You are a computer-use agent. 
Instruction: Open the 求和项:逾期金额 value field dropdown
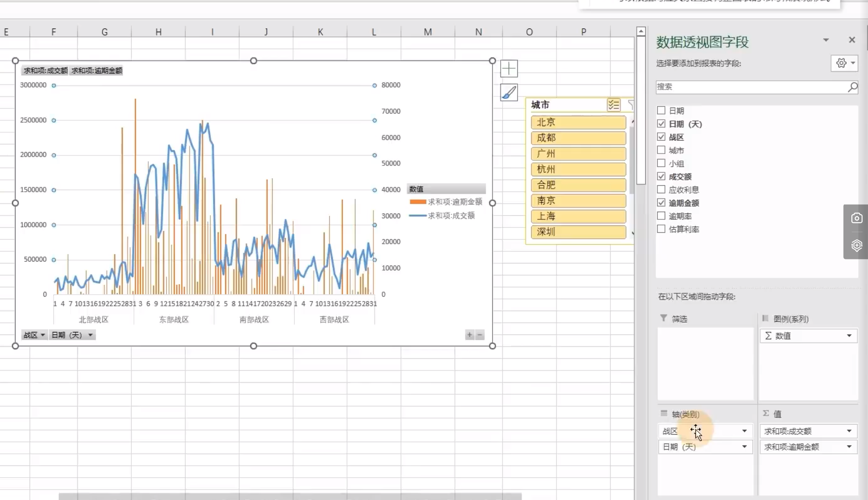[x=849, y=447]
